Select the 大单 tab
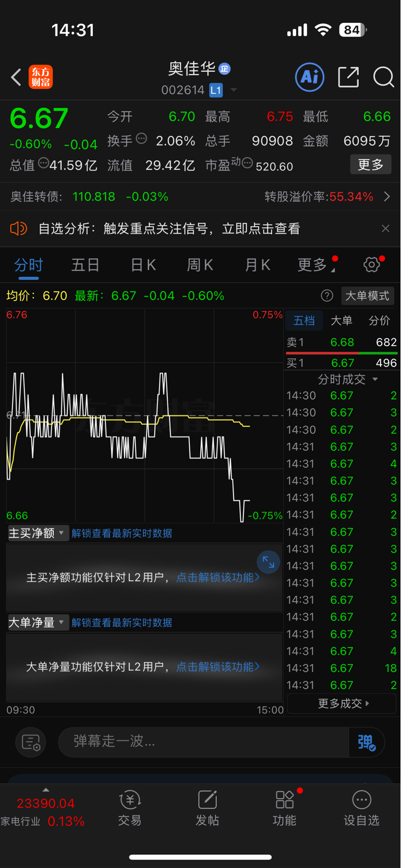Viewport: 401px width, 868px height. tap(342, 321)
